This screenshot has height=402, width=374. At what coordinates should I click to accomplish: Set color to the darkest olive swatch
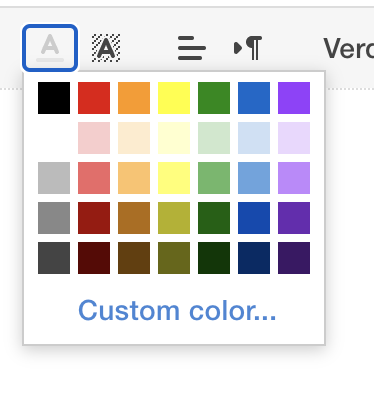tap(174, 258)
